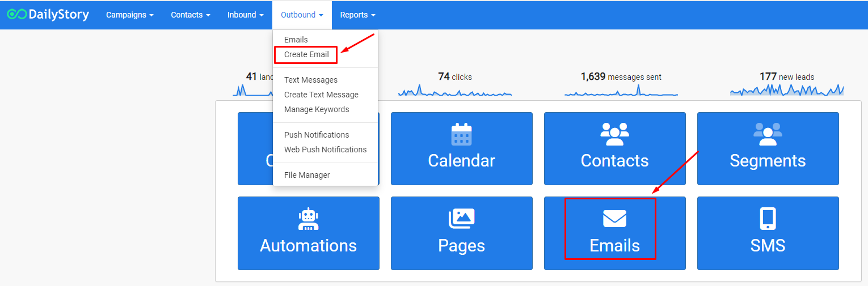Viewport: 868px width, 286px height.
Task: Choose Create Text Message menu item
Action: click(321, 95)
